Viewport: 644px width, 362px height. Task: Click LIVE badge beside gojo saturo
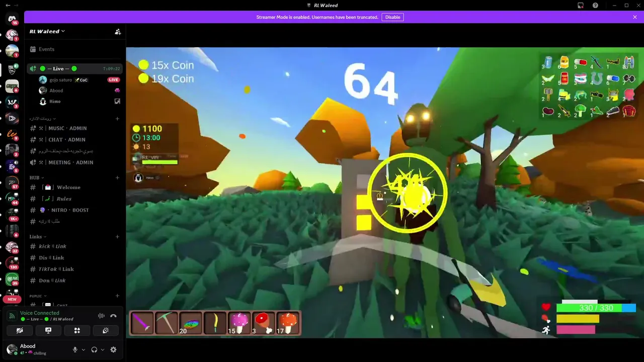coord(113,80)
